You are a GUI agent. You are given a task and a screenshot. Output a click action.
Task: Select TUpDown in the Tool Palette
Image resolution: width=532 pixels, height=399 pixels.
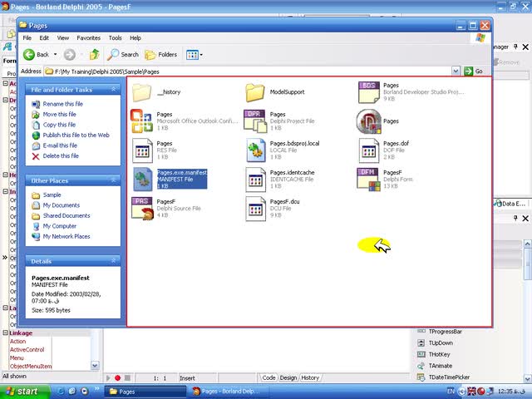441,343
